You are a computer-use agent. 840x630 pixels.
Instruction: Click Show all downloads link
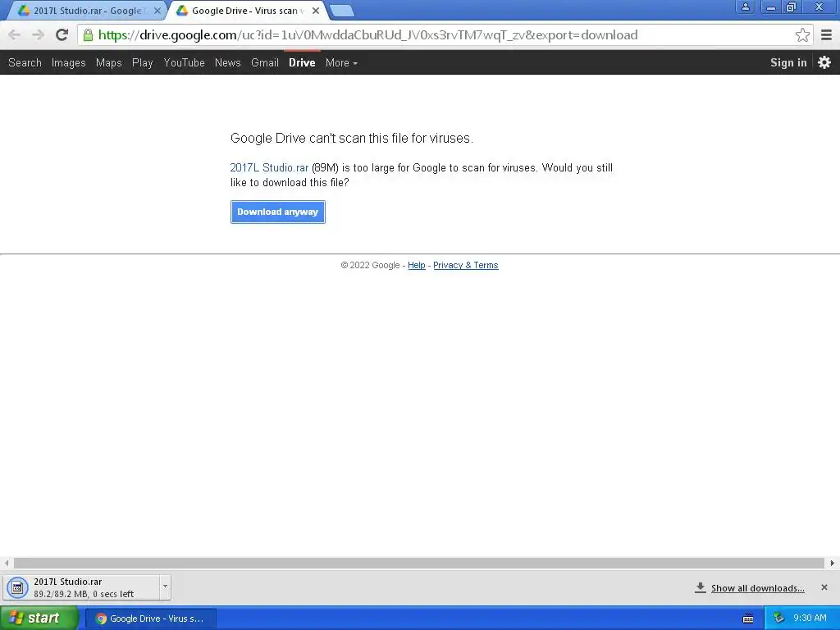(x=757, y=588)
